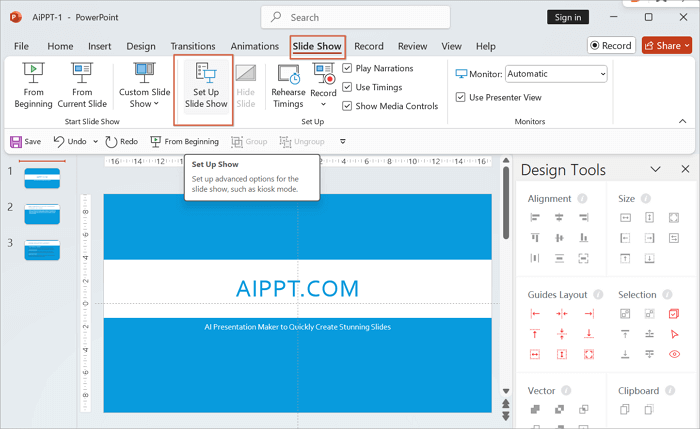Open the File tab

[21, 46]
